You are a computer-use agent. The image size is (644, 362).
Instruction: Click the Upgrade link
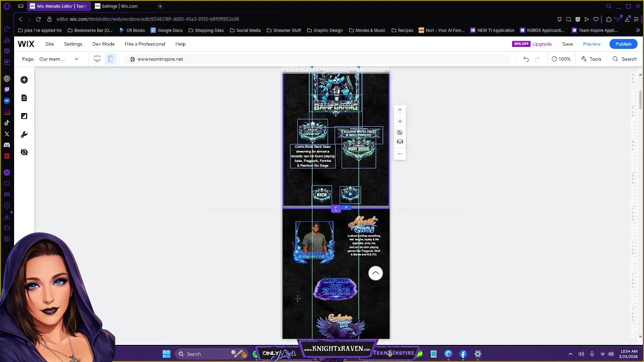click(542, 44)
